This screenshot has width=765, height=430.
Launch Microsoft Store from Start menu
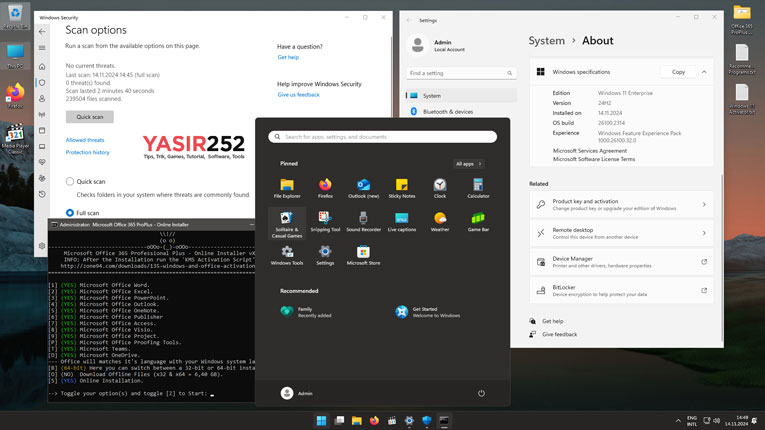363,255
